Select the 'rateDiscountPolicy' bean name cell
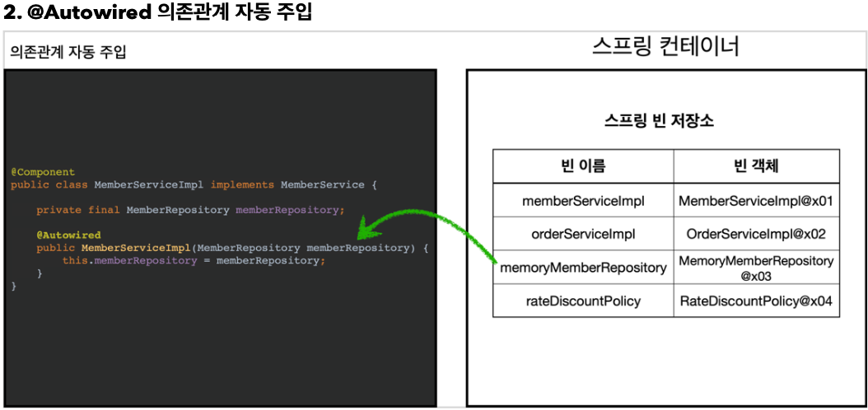 (x=583, y=301)
